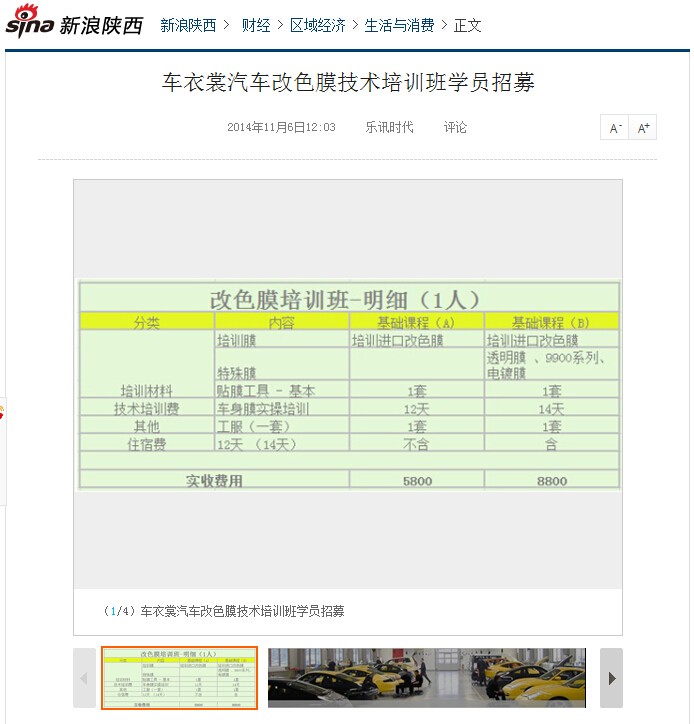Click the next arrow of thumbnail carousel
694x724 pixels.
point(611,678)
